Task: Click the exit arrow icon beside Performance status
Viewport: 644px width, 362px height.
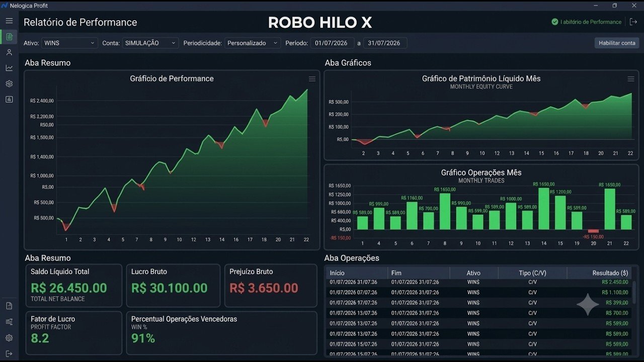Action: 633,22
